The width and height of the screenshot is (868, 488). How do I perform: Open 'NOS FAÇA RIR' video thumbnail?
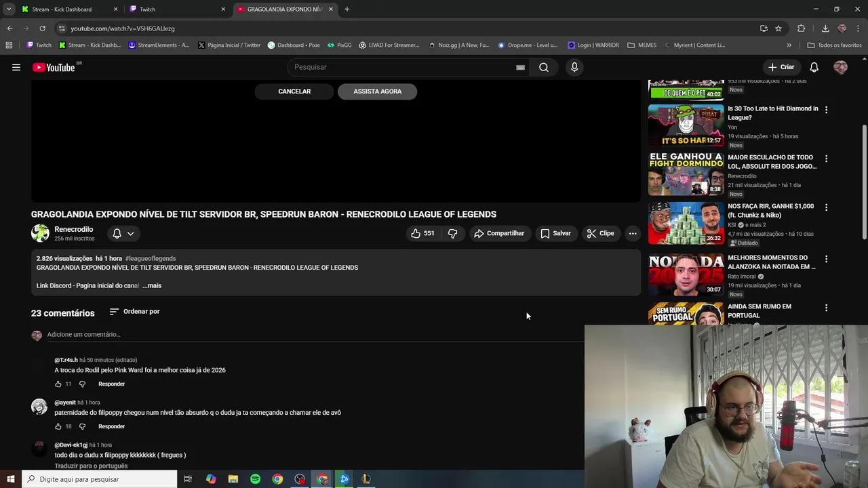coord(686,223)
